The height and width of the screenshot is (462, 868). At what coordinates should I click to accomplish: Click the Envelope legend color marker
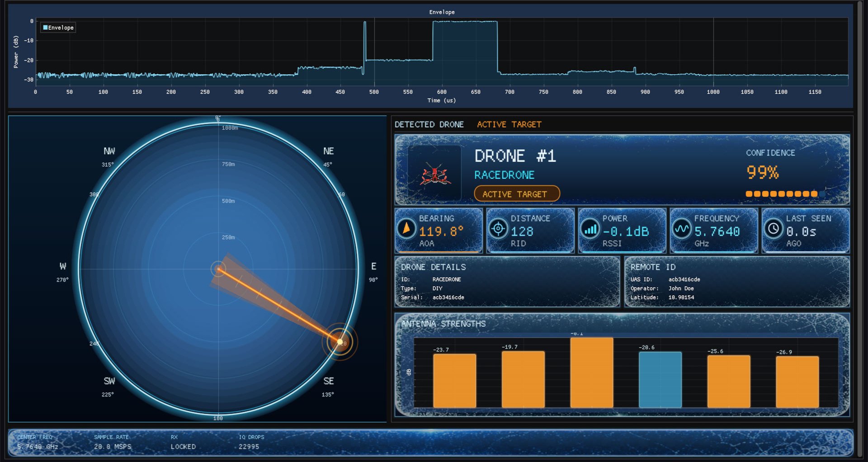pos(45,28)
